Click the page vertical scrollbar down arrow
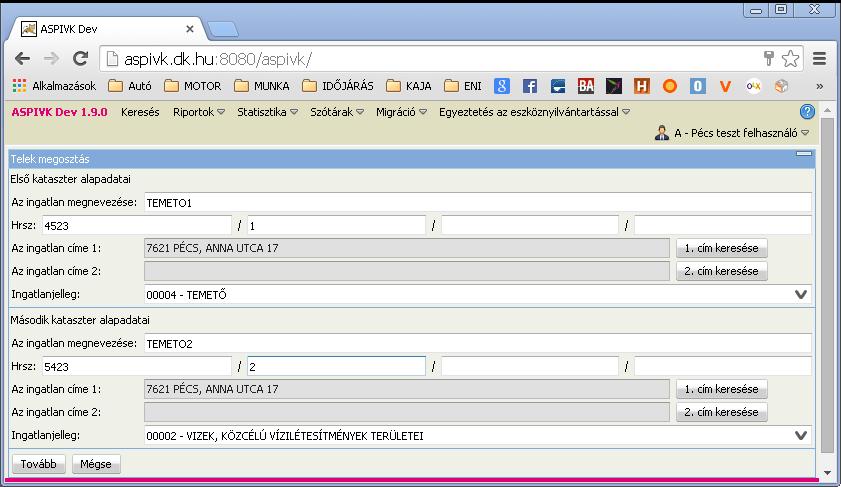Image resolution: width=841 pixels, height=487 pixels. tap(827, 473)
